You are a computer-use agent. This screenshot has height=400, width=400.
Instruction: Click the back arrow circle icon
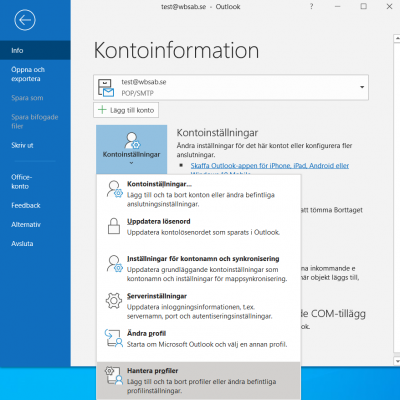click(25, 20)
